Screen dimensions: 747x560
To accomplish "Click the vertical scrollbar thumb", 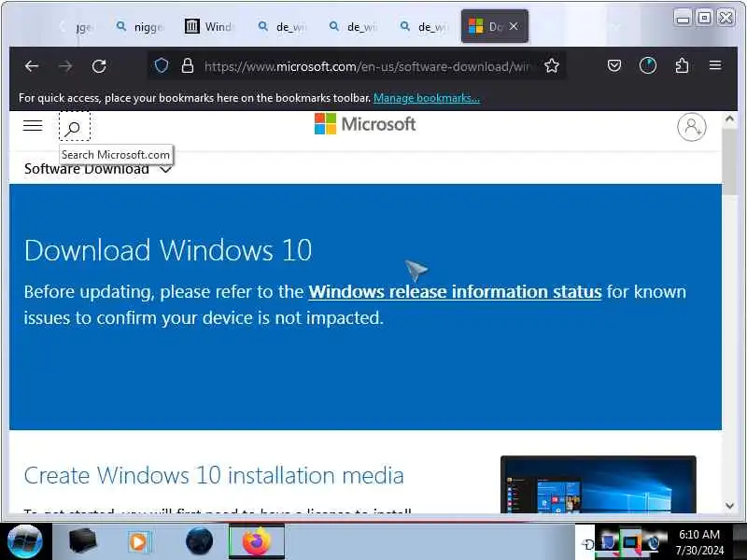I will point(729,161).
